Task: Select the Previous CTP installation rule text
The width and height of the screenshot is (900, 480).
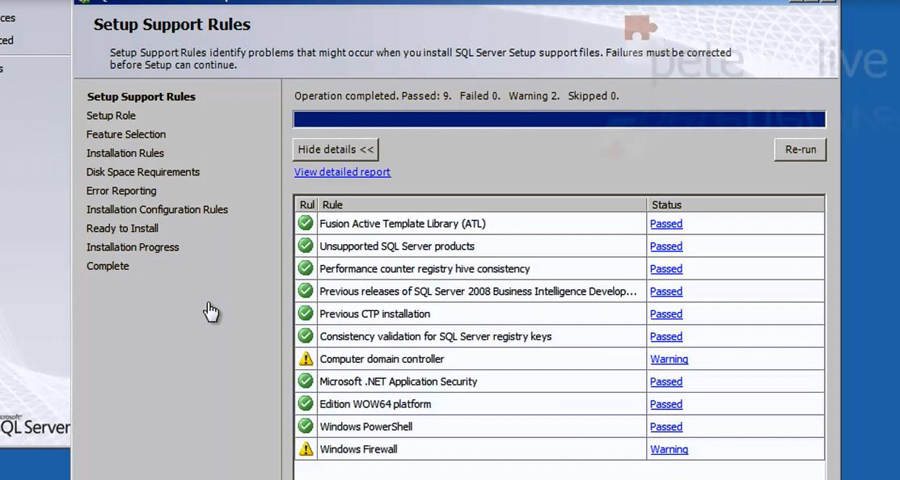Action: pyautogui.click(x=375, y=314)
